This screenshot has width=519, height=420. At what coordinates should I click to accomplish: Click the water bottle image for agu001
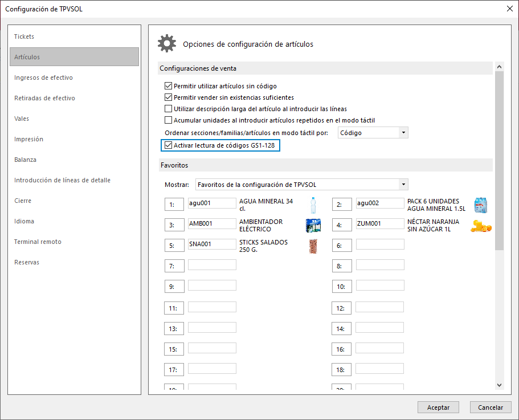point(313,205)
